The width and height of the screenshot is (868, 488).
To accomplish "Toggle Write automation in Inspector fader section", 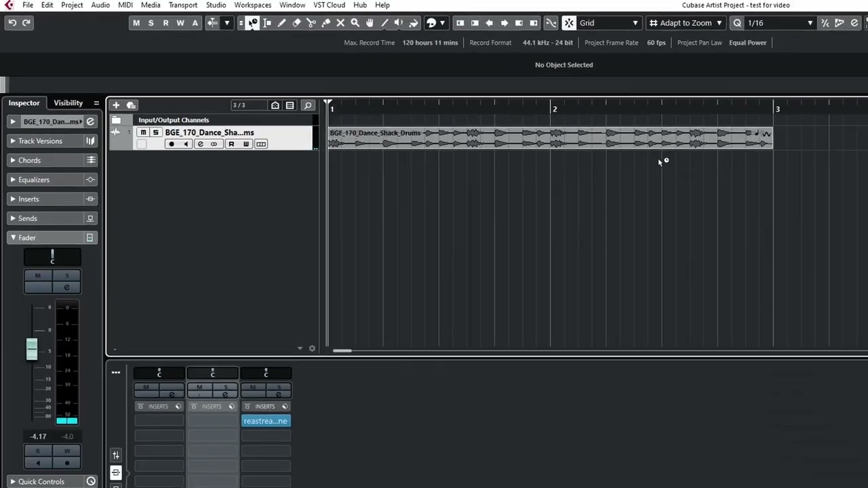I will 66,451.
